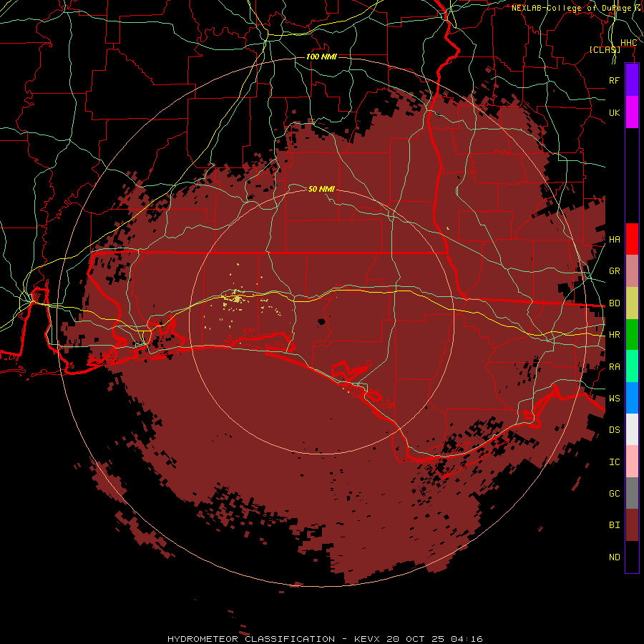Click the UK magenta legend swatch

click(x=632, y=112)
